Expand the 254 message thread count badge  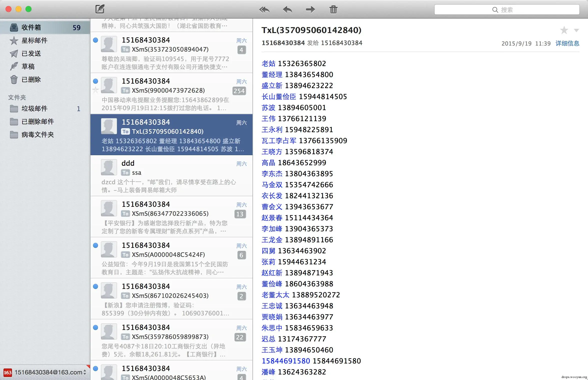(239, 91)
